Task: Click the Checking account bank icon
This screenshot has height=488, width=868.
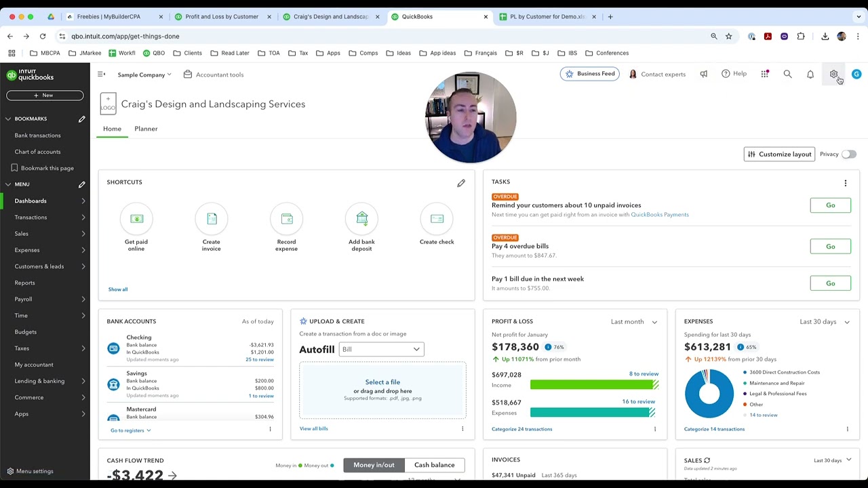Action: (113, 348)
